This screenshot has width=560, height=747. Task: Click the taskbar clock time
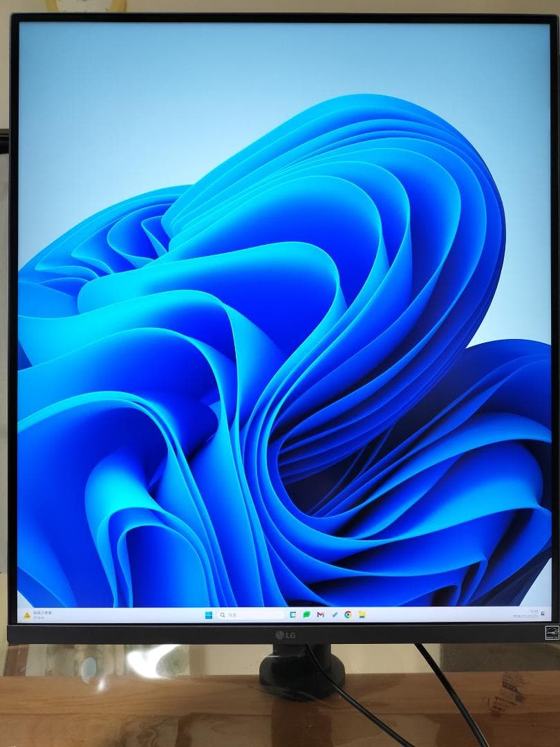coord(533,611)
